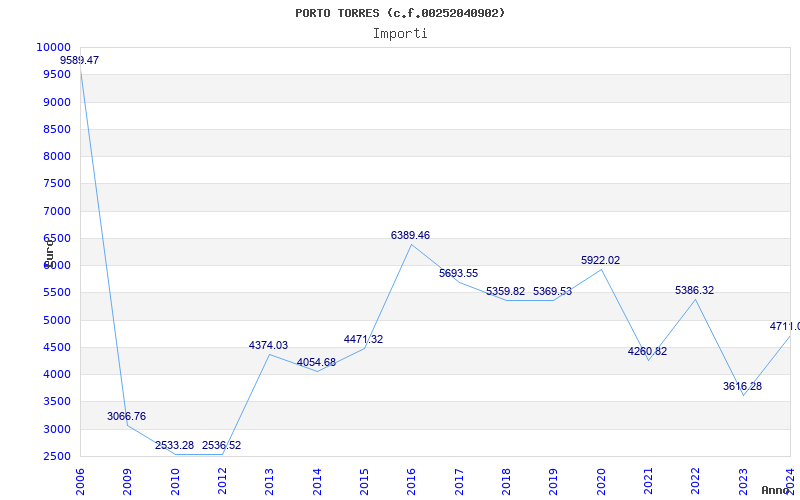Select the peak value 6389.46
Viewport: 800px width, 500px height.
[x=410, y=235]
